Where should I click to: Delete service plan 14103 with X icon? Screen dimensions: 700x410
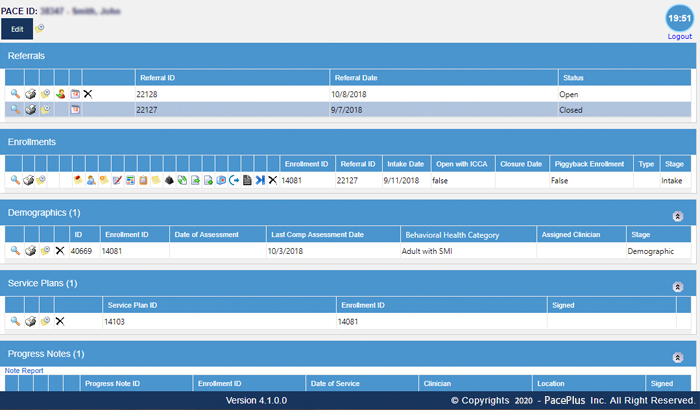click(x=60, y=321)
